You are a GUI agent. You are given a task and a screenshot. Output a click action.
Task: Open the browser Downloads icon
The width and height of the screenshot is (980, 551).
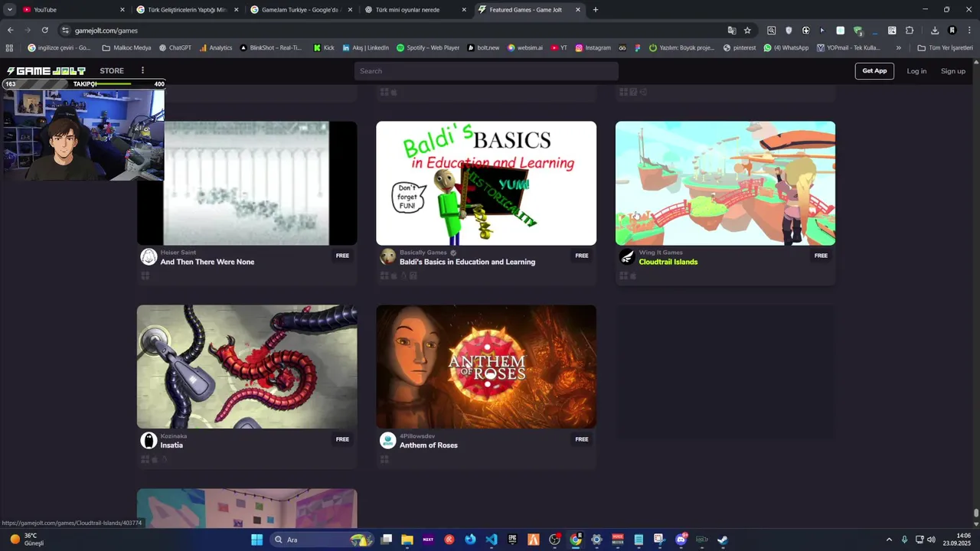coord(935,31)
